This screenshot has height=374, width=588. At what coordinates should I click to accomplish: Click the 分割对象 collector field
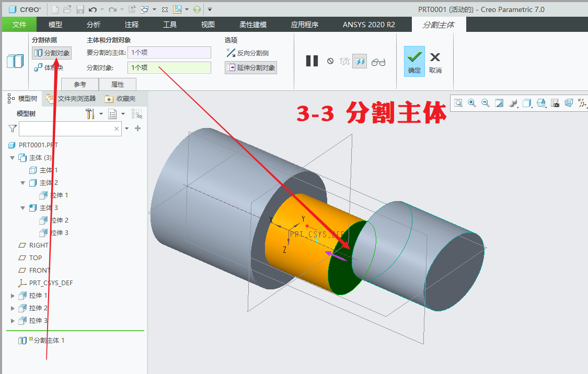[169, 67]
